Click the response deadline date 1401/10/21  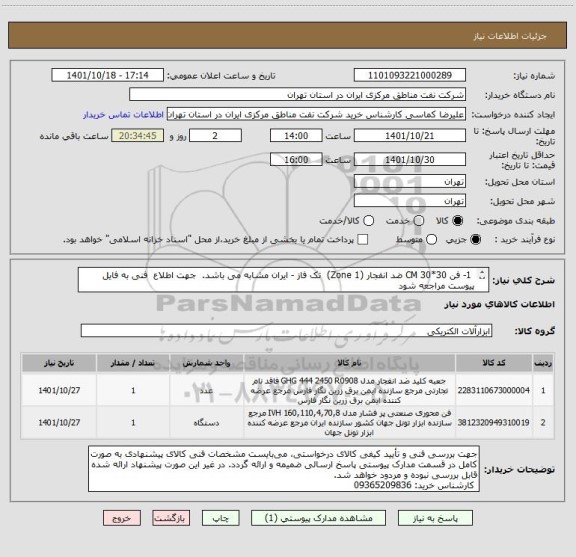(410, 136)
